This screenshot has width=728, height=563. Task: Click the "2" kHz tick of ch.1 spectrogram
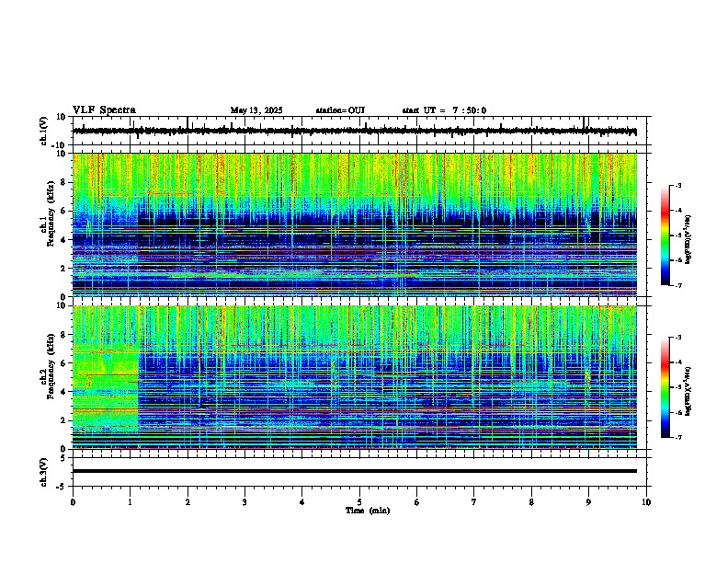[x=64, y=268]
